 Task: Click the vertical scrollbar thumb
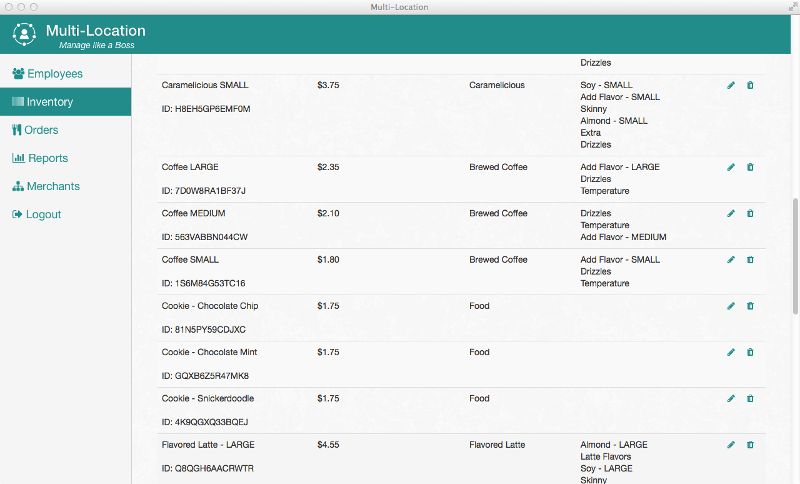coord(795,256)
